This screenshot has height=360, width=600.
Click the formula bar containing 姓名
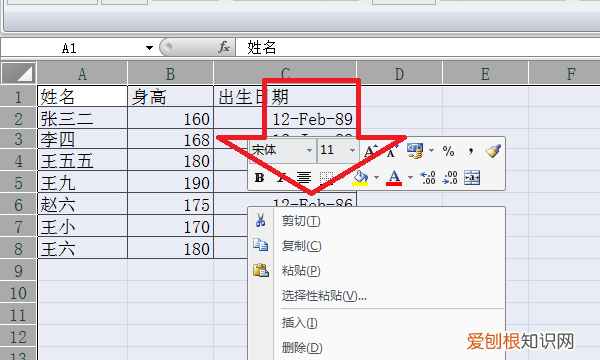click(x=417, y=48)
